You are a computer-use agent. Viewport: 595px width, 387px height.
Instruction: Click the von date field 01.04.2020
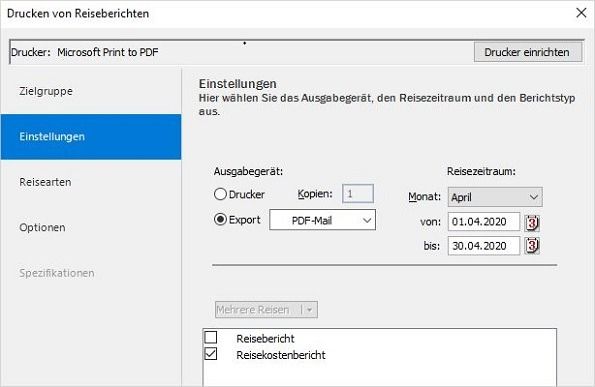point(484,222)
